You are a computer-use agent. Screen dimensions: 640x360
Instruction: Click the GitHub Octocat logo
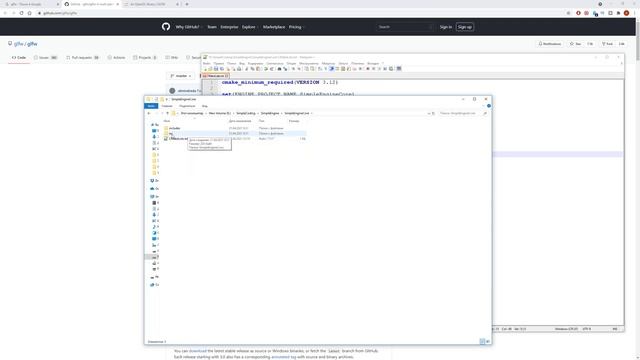pos(166,27)
